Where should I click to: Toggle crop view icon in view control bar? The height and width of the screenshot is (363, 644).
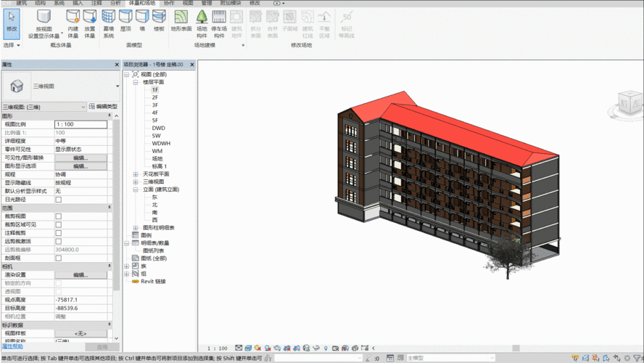pos(286,348)
